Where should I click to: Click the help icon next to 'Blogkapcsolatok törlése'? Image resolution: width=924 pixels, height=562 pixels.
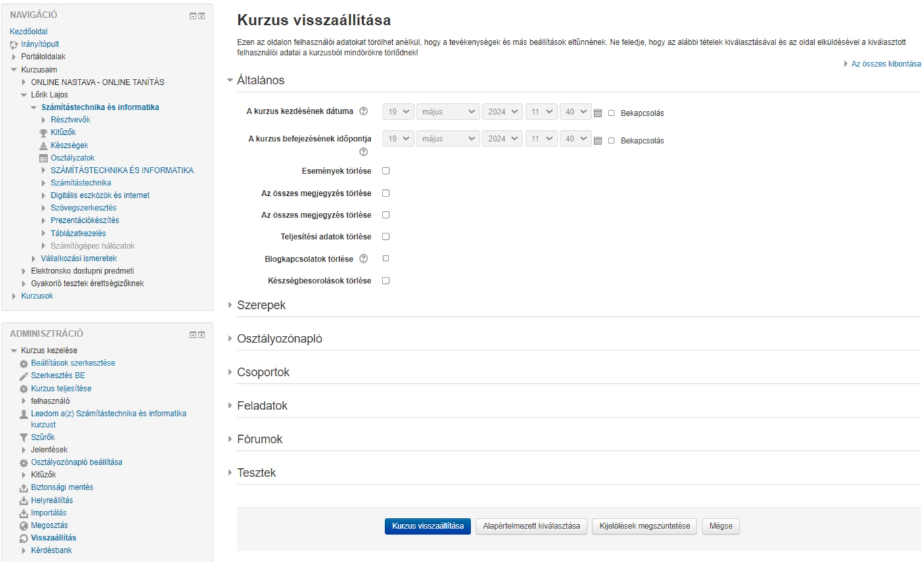pyautogui.click(x=363, y=258)
